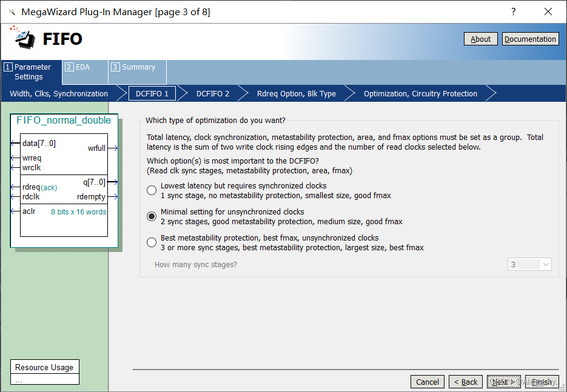Click the Back button

pyautogui.click(x=466, y=382)
